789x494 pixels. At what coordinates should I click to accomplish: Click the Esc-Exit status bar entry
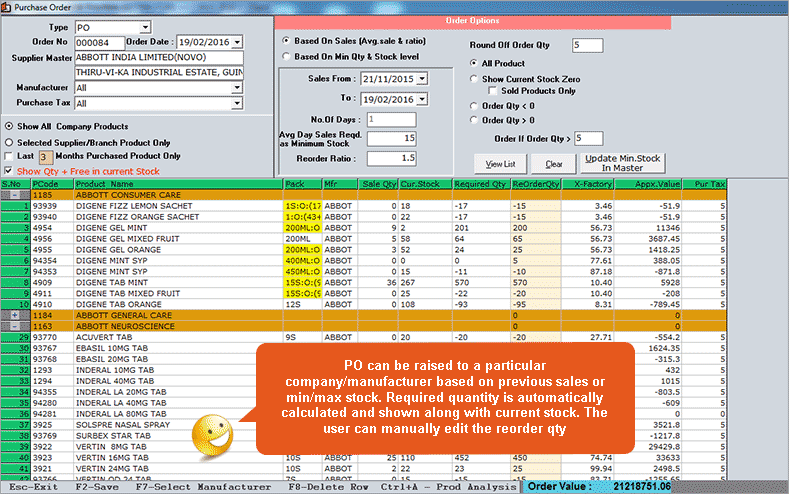tap(33, 487)
